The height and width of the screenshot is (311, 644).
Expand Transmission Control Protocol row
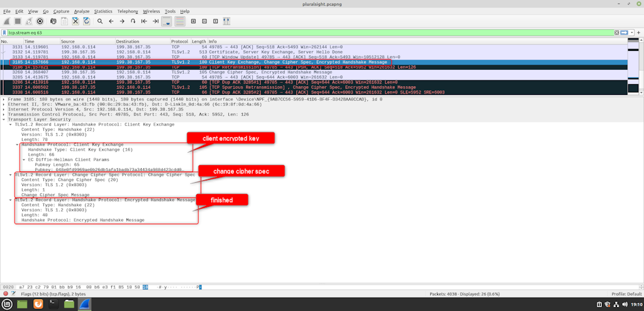coord(4,114)
